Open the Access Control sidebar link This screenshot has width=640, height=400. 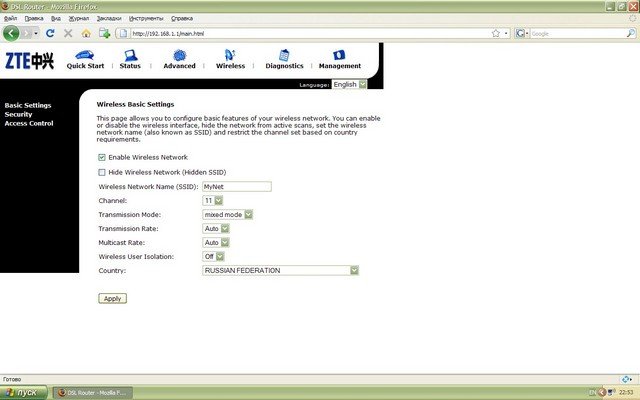tap(29, 123)
